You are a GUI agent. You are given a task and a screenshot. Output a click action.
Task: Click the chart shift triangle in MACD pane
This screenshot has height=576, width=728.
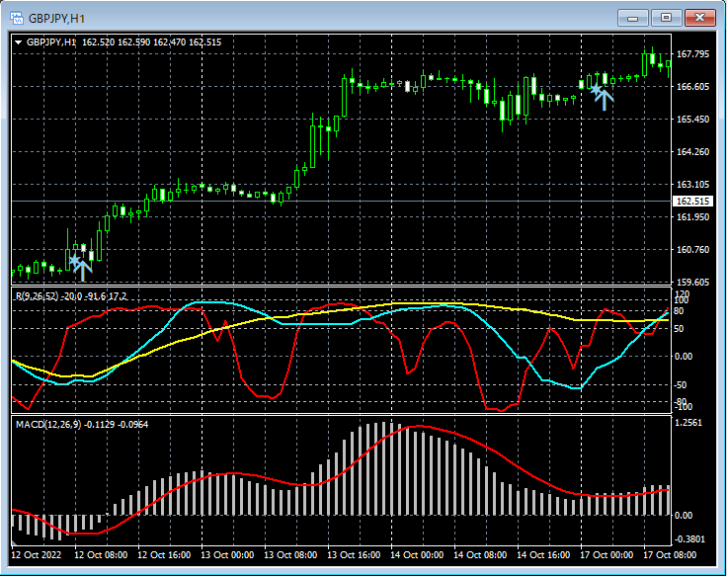coord(14,542)
